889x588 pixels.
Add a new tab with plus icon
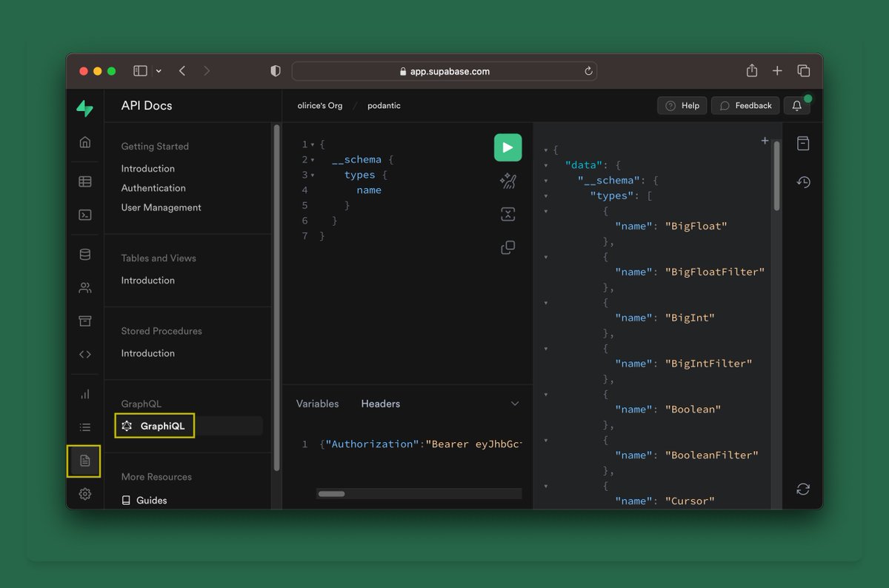[x=765, y=141]
